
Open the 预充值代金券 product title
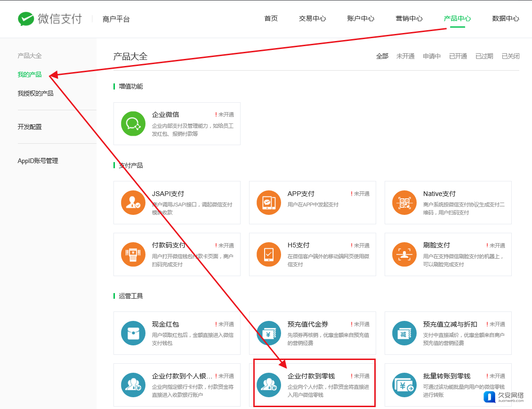[x=308, y=324]
